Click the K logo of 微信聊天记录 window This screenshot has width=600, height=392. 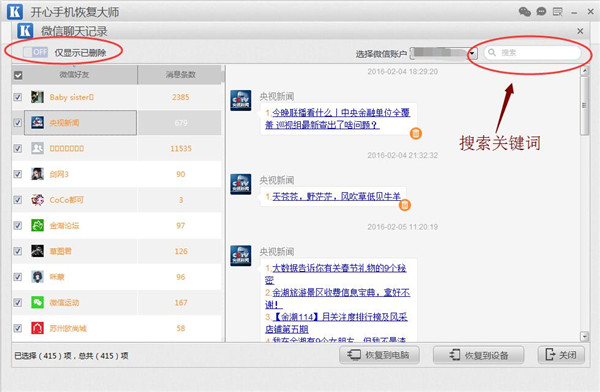(x=25, y=30)
